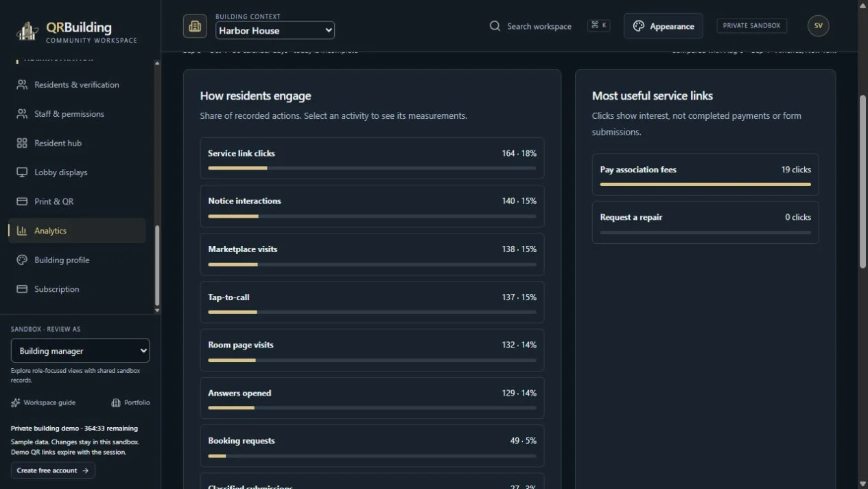868x489 pixels.
Task: Click the Residents & verification people icon
Action: point(22,84)
